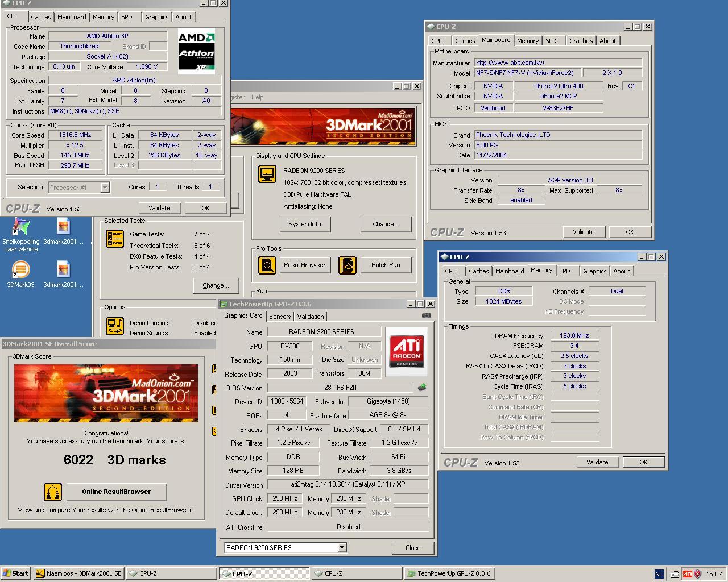Click OK in the CPU-Z Memory window
This screenshot has height=582, width=728.
click(x=643, y=462)
